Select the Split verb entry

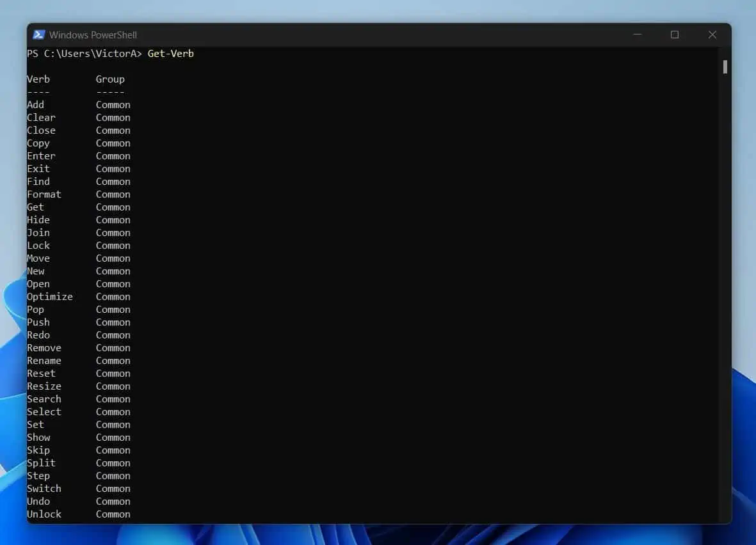(42, 462)
